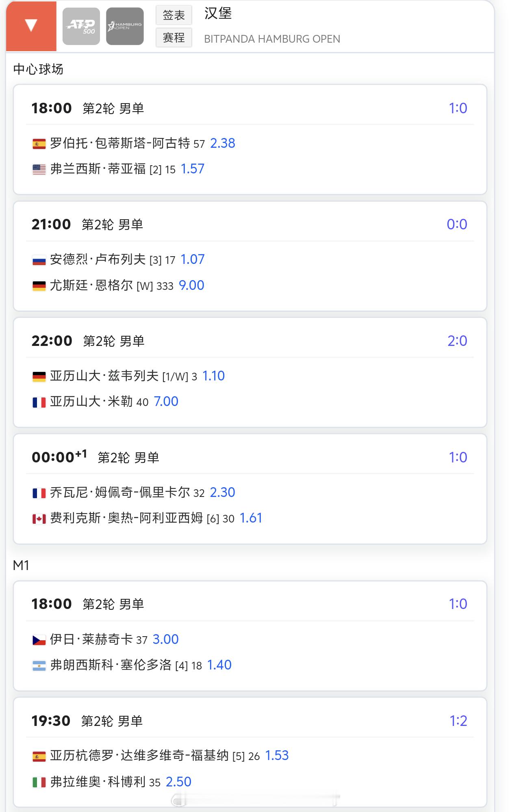The image size is (512, 812).
Task: Open the 21:00 第2轮 男单 match card
Action: 250,256
